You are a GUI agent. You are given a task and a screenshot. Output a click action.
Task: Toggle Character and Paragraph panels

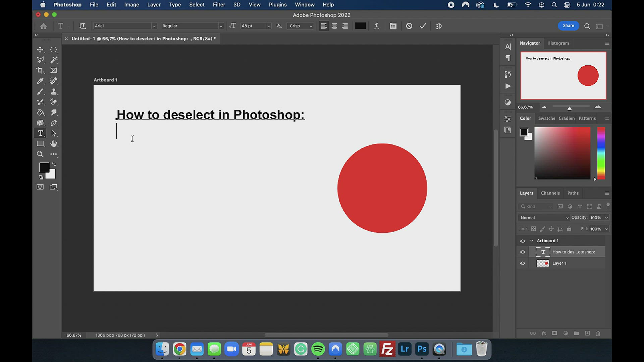[393, 26]
